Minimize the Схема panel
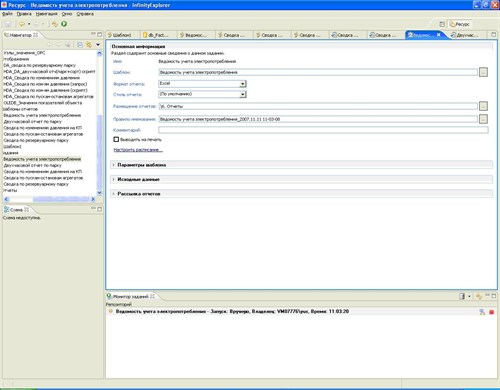Image resolution: width=500 pixels, height=390 pixels. pyautogui.click(x=93, y=209)
